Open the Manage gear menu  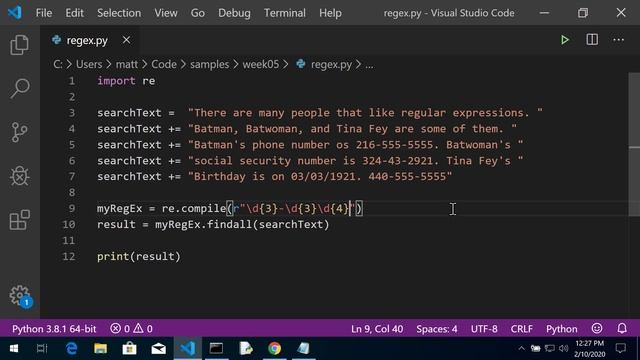(x=20, y=296)
